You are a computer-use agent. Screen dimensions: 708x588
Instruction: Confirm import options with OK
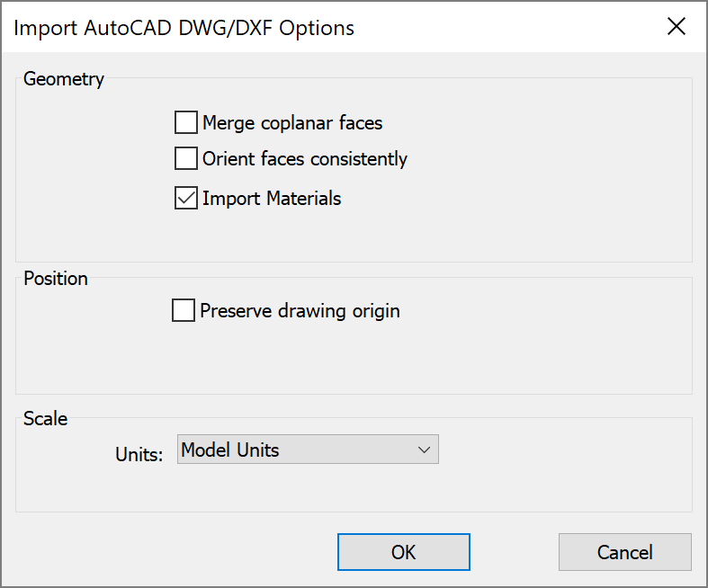pos(403,552)
